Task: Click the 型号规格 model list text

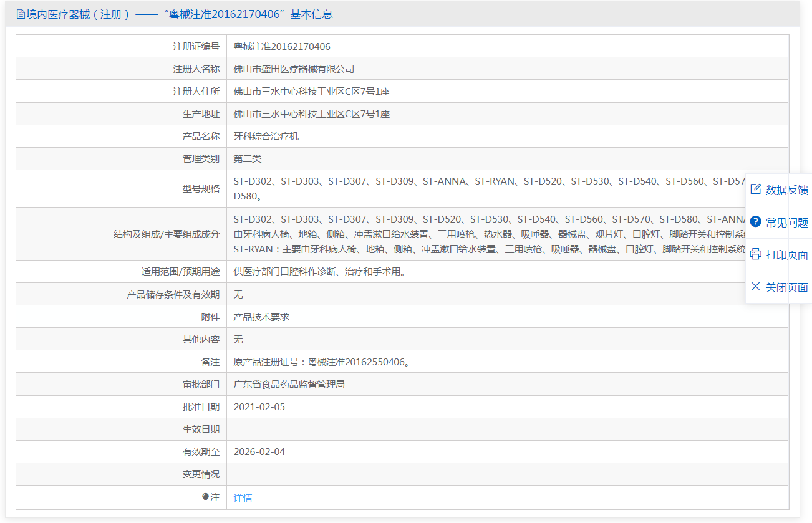Action: pos(490,188)
